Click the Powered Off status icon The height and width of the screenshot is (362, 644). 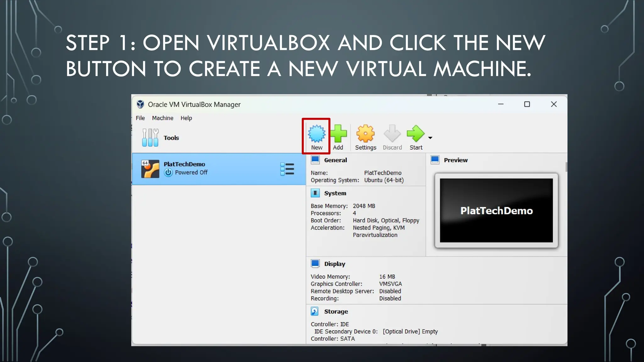click(168, 173)
